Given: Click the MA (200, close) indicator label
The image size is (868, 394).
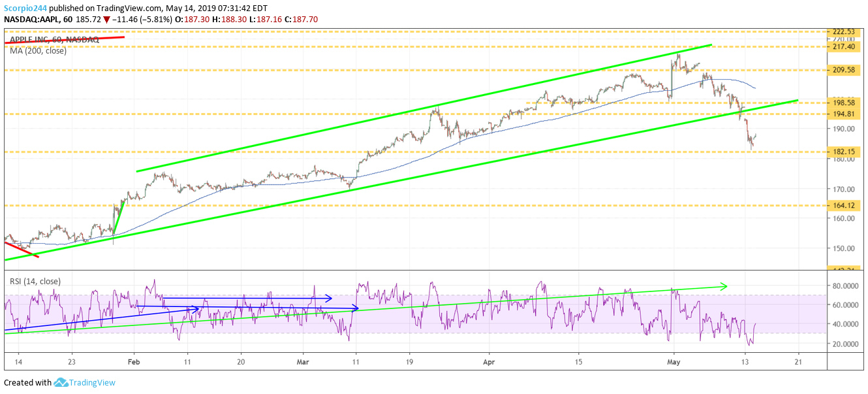Looking at the screenshot, I should click(x=38, y=51).
